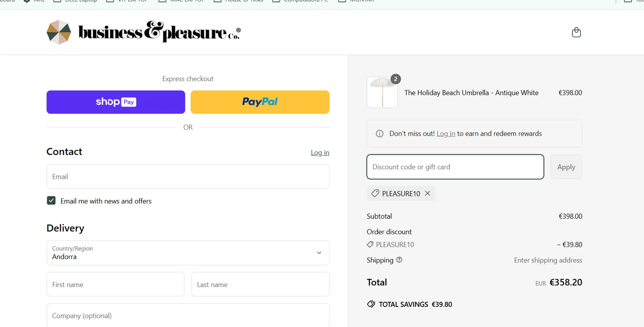Click the info icon beside Don't miss out

click(380, 134)
